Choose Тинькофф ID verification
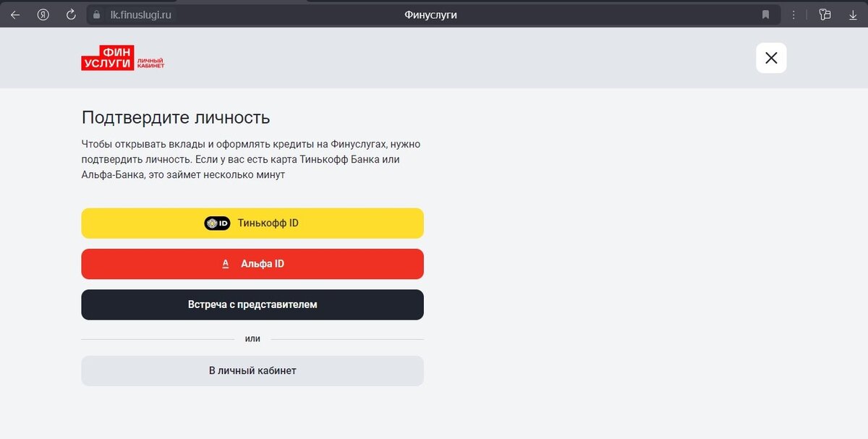Image resolution: width=868 pixels, height=439 pixels. (252, 223)
